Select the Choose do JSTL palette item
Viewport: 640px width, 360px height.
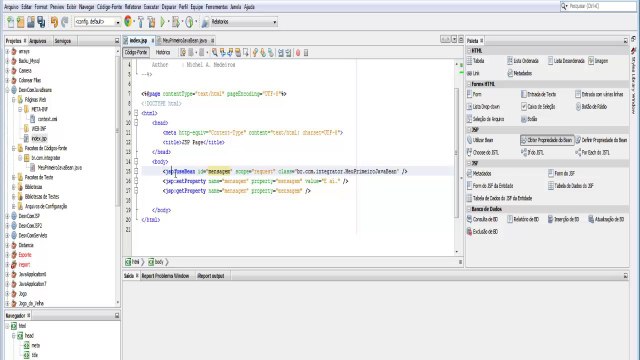(x=483, y=153)
